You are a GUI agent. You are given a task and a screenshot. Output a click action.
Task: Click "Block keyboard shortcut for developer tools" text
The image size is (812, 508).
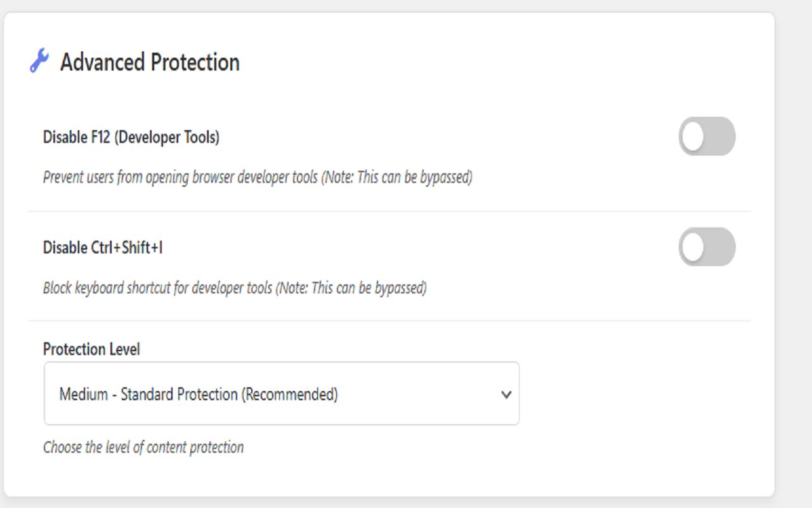click(158, 288)
